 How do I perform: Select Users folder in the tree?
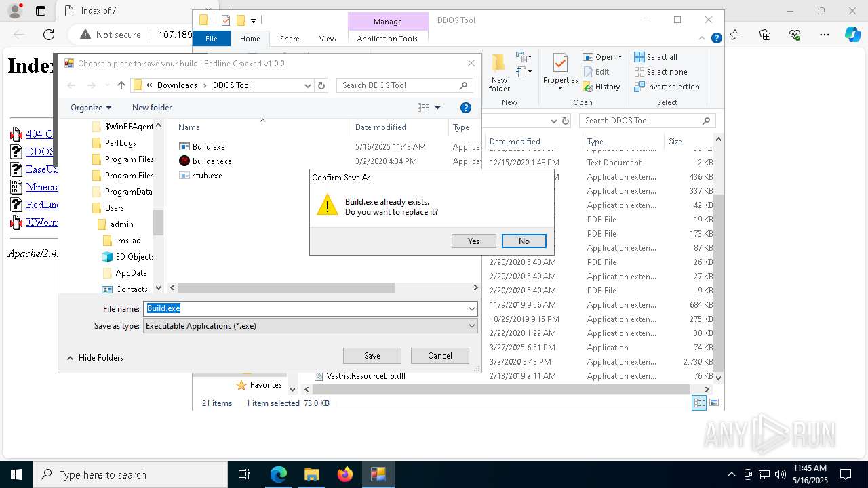(114, 208)
